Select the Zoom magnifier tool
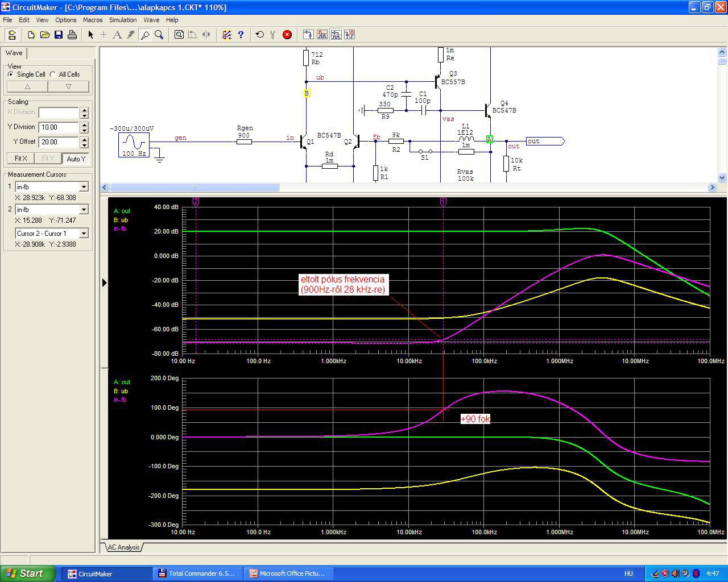Screen dimensions: 728x582 point(159,35)
